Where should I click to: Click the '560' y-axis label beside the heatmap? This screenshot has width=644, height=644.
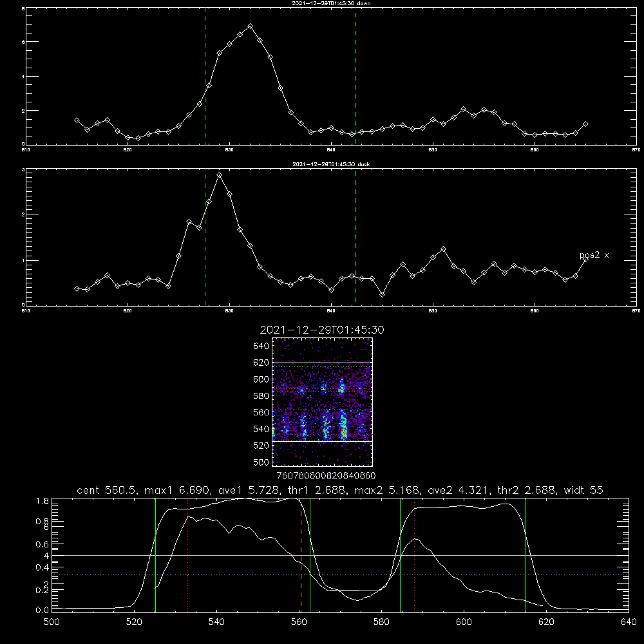[x=261, y=412]
